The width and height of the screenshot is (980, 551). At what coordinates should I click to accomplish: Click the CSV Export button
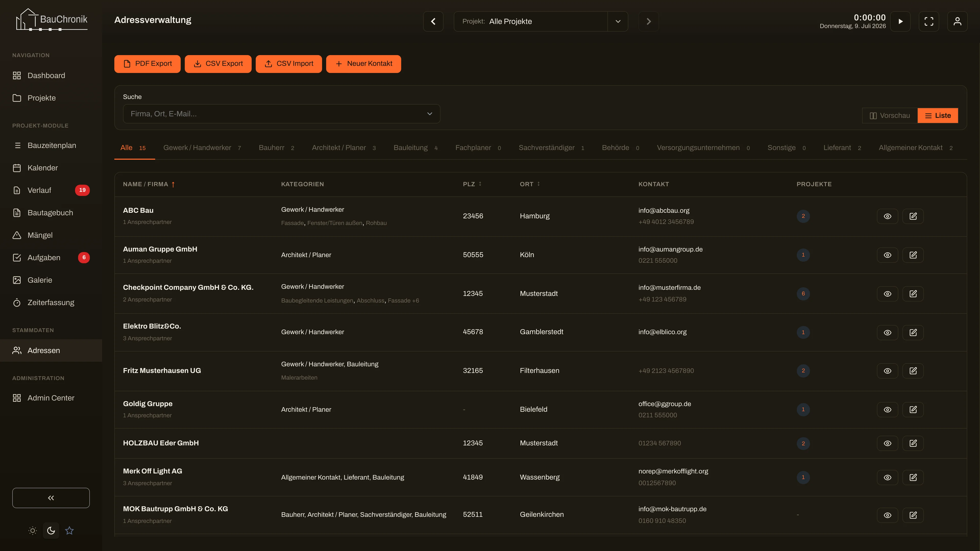coord(218,64)
